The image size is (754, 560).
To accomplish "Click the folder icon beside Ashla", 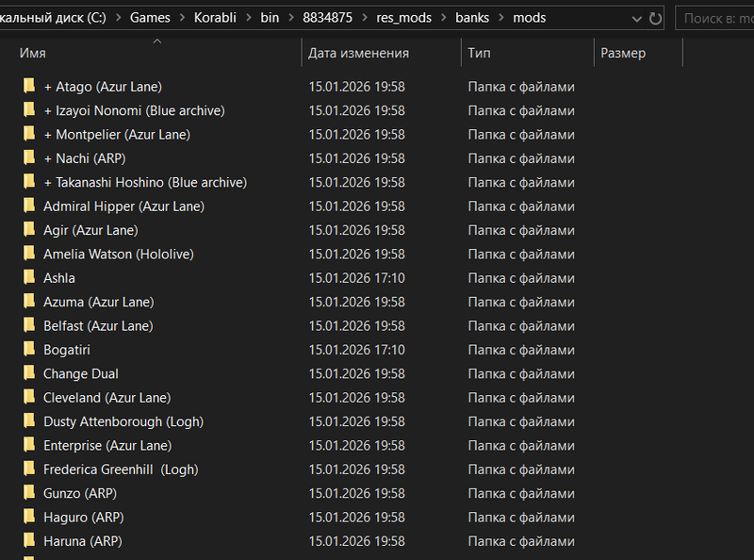I will [x=29, y=278].
